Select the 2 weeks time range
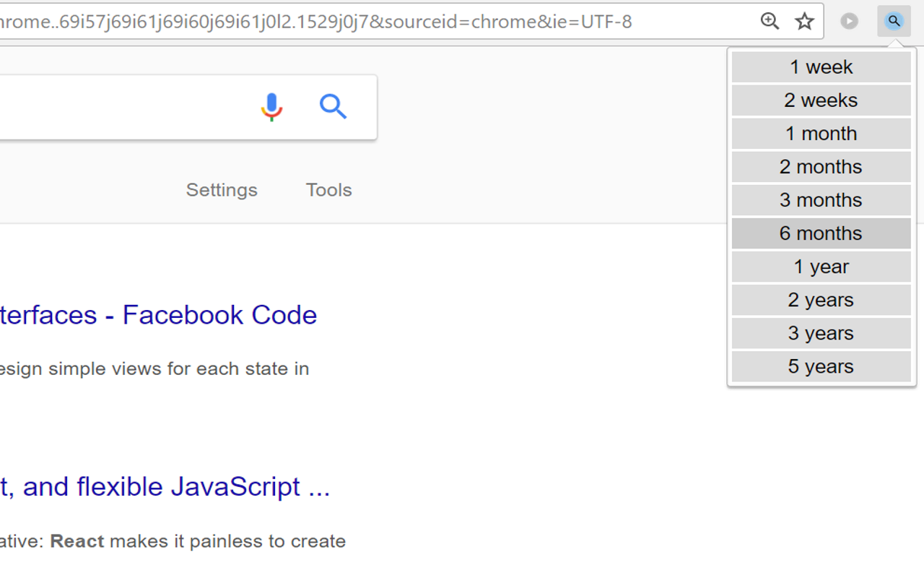This screenshot has height=578, width=924. click(821, 100)
